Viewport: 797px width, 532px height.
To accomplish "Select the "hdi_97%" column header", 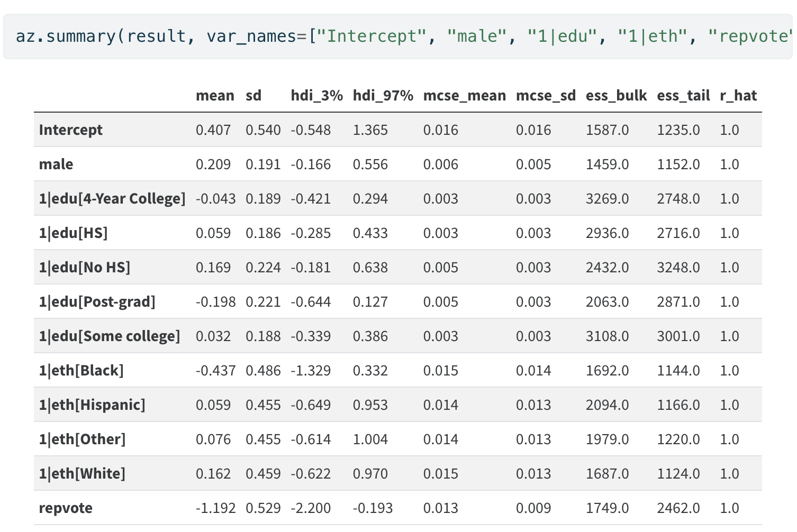I will click(x=383, y=96).
